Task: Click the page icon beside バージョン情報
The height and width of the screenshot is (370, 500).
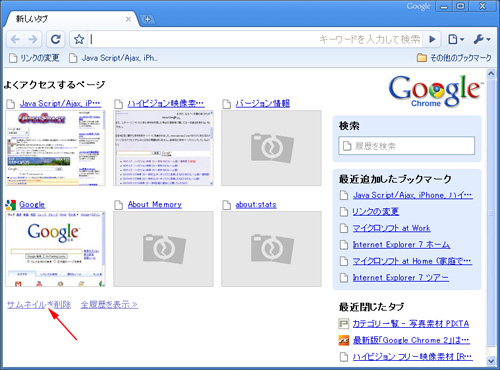Action: pyautogui.click(x=226, y=104)
